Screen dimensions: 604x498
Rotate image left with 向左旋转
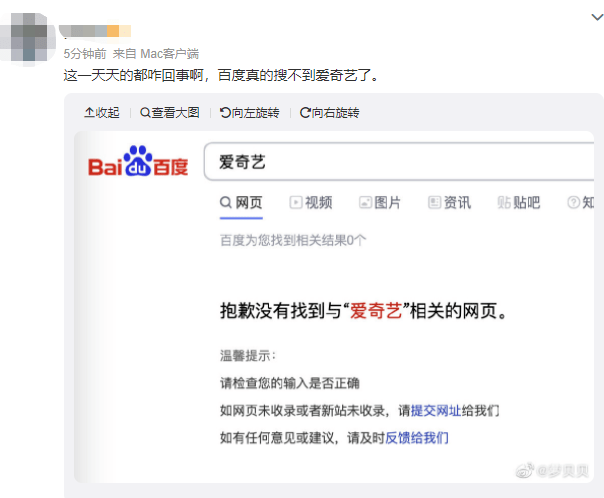coord(250,112)
